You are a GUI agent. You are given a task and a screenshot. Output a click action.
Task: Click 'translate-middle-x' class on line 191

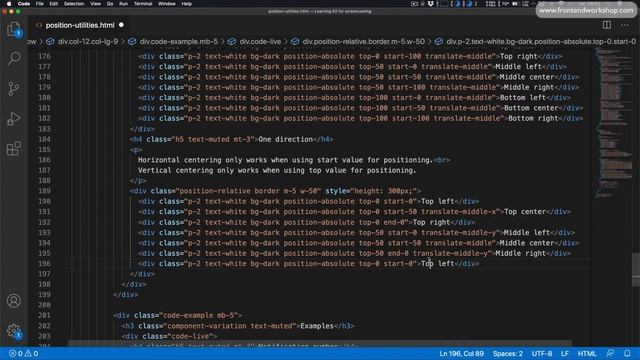click(x=459, y=211)
